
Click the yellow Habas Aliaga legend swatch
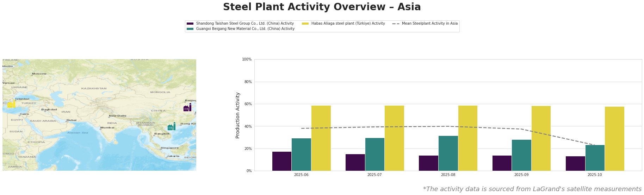pyautogui.click(x=305, y=24)
